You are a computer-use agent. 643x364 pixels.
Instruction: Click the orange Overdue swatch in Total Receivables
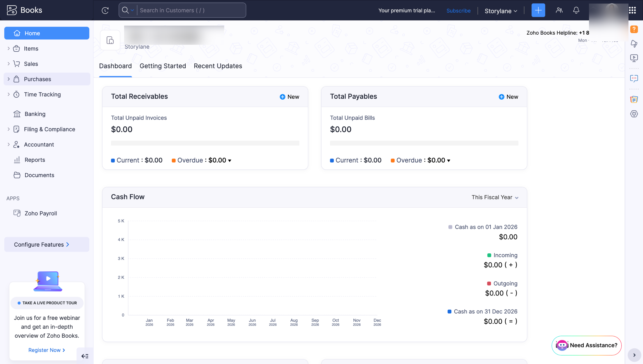pyautogui.click(x=173, y=161)
